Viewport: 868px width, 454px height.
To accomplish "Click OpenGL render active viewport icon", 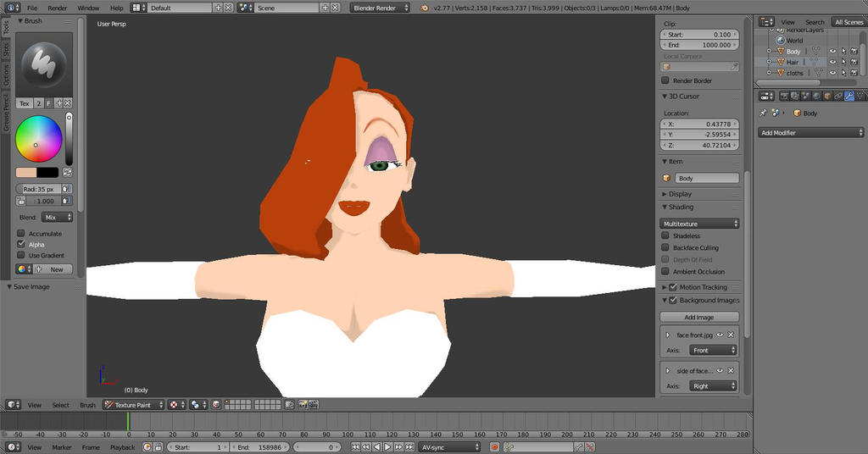I will pyautogui.click(x=303, y=405).
